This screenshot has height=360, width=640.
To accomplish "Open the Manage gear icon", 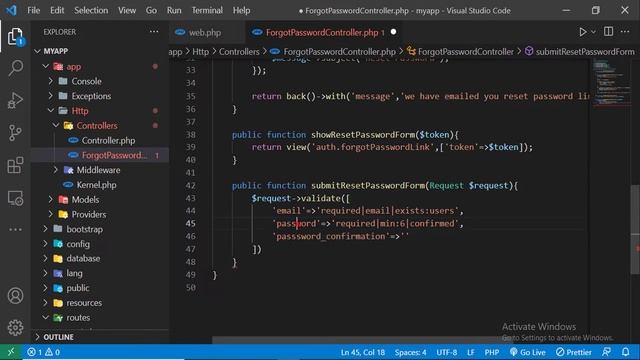I will (x=16, y=327).
